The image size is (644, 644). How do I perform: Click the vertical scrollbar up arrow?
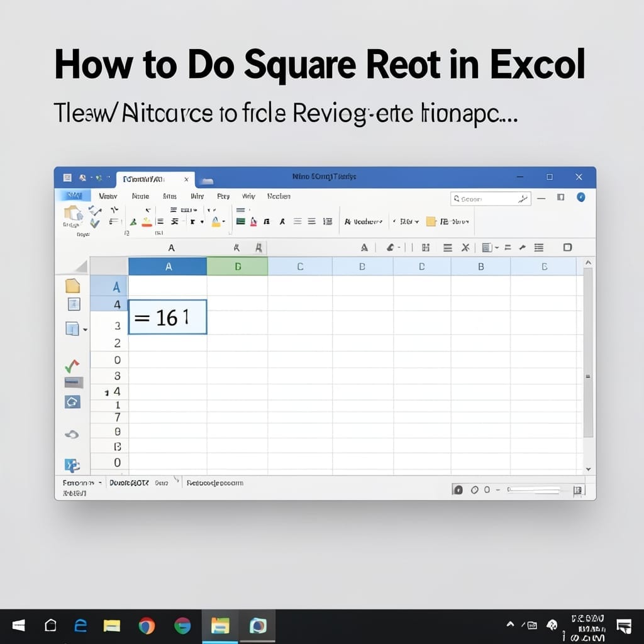(588, 262)
